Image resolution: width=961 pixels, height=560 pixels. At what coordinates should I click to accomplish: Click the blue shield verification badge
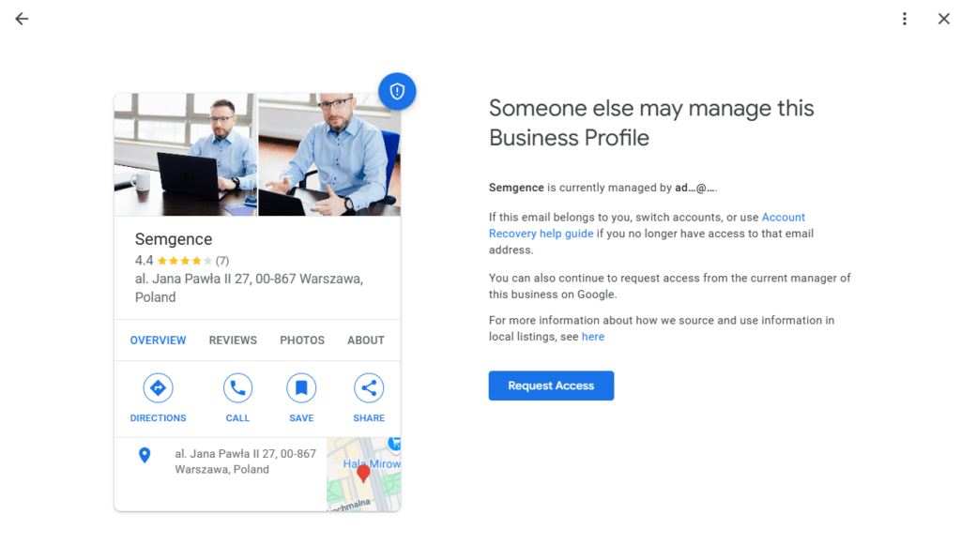point(397,91)
